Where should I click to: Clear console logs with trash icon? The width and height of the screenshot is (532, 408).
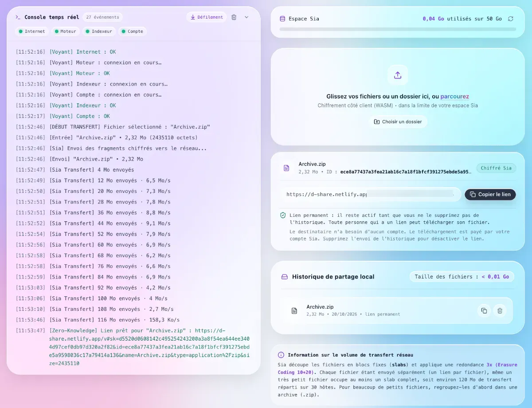pyautogui.click(x=234, y=17)
